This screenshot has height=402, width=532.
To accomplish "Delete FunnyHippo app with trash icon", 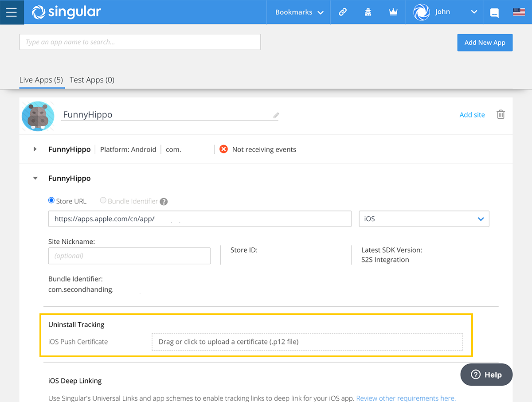I will [501, 114].
